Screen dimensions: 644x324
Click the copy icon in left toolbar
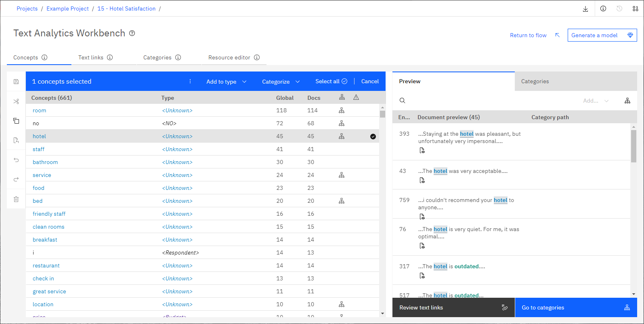tap(16, 121)
